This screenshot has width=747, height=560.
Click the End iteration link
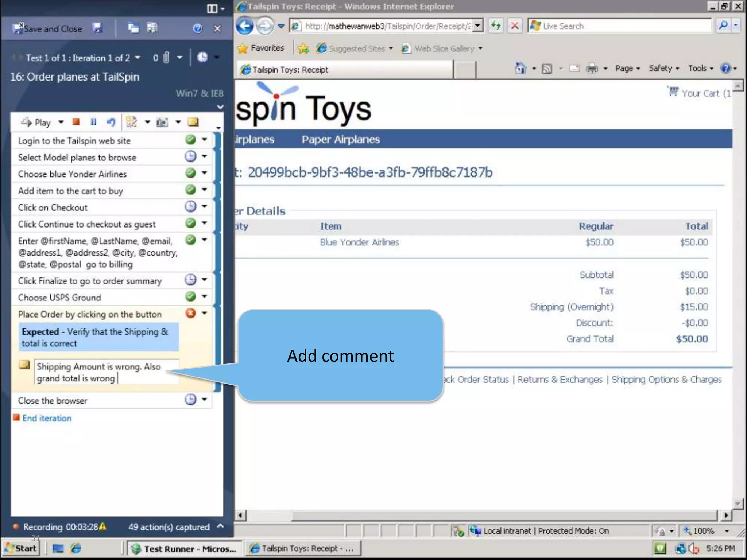click(x=47, y=418)
